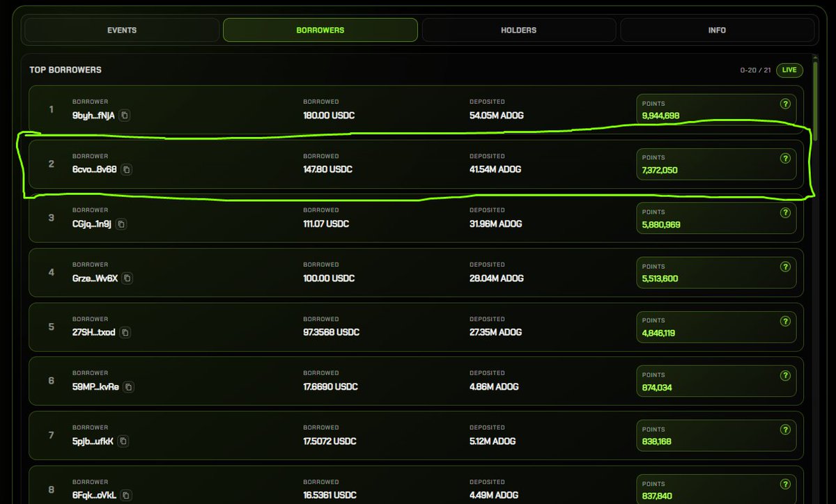Copy address of borrower 6cvo...8v68

pyautogui.click(x=126, y=169)
